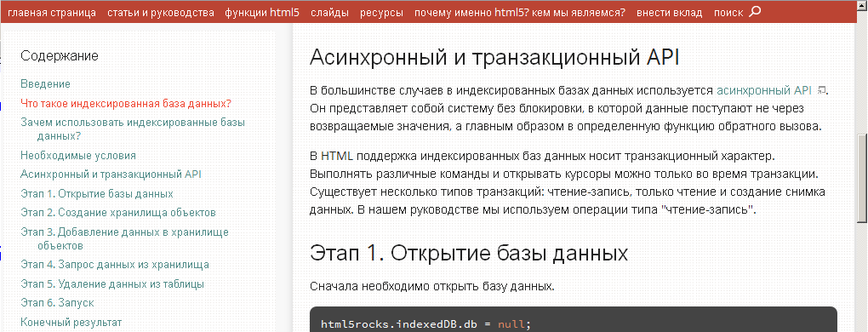This screenshot has height=332, width=868.
Task: Open Этап 1. Открытие базы данных contents link
Action: 97,194
